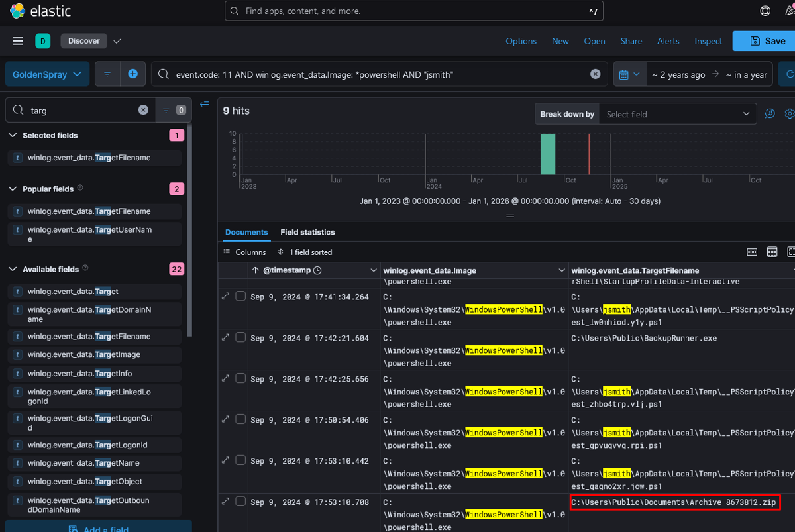
Task: Open the Inspect menu item
Action: tap(708, 41)
